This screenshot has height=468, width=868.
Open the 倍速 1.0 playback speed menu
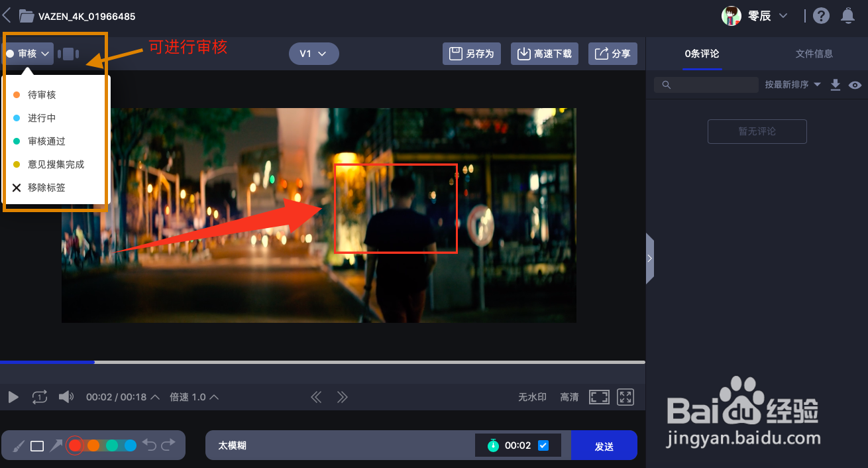(x=193, y=397)
